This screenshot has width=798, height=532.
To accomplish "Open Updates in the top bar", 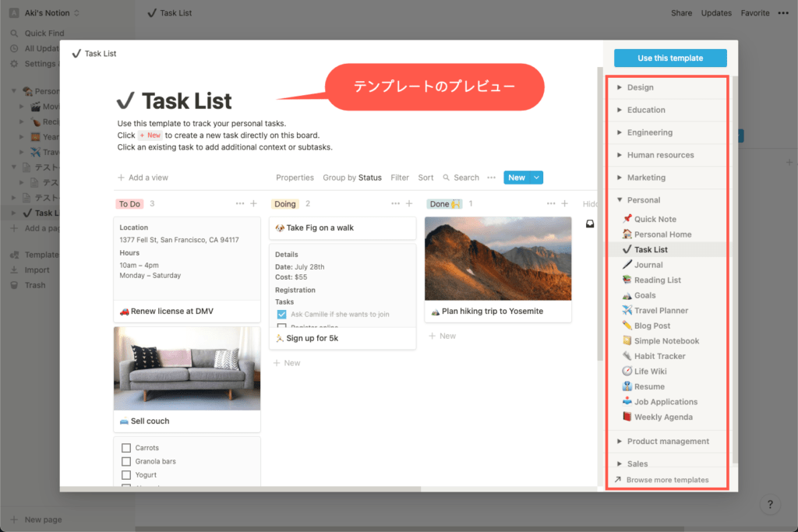I will 716,12.
